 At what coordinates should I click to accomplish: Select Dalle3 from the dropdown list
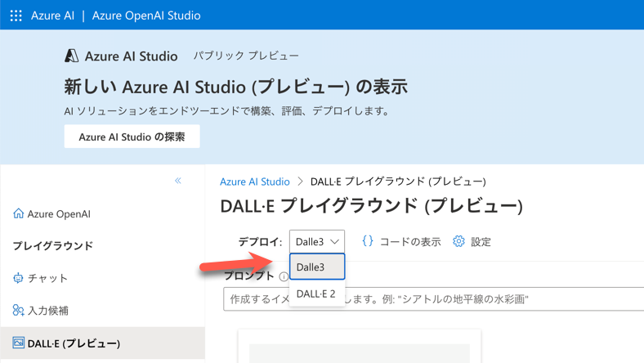click(x=317, y=267)
